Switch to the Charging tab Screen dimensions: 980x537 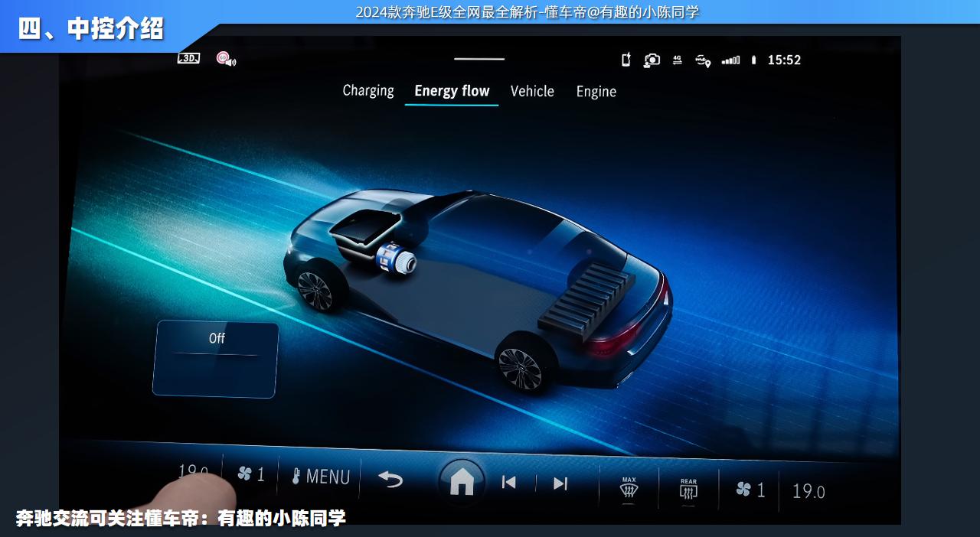point(367,91)
